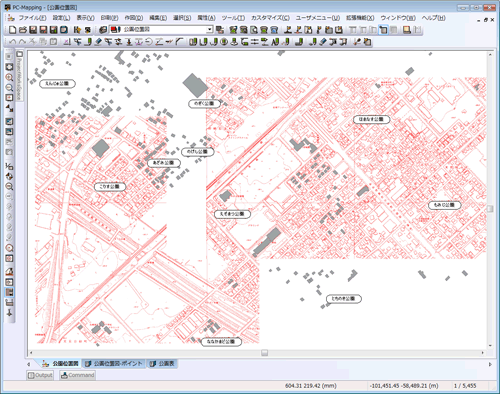Viewport: 500px width, 394px height.
Task: Click the map horizontal scrollbar's right arrow
Action: [x=483, y=353]
